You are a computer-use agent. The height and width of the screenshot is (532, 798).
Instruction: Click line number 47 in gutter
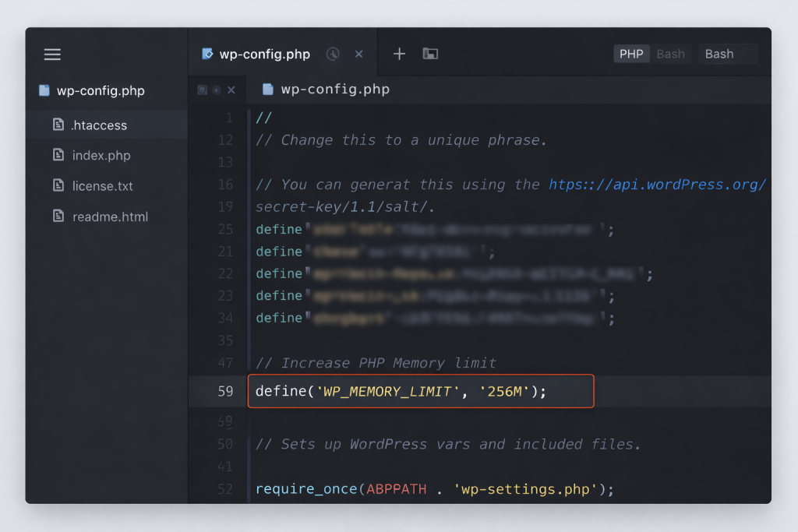(225, 363)
